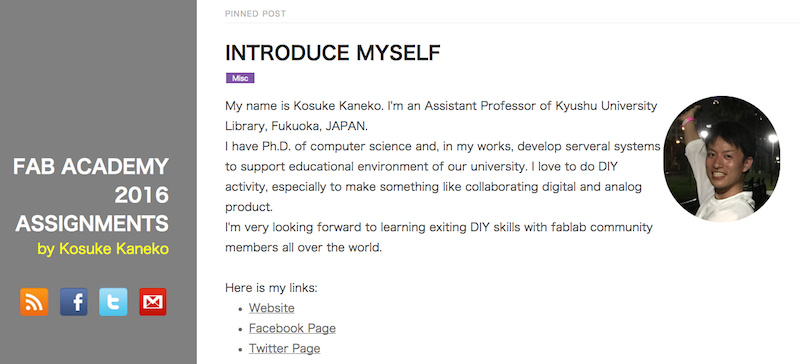Click the 'My name is Kosuke Kaneko' sentence
The height and width of the screenshot is (364, 800).
tap(305, 106)
